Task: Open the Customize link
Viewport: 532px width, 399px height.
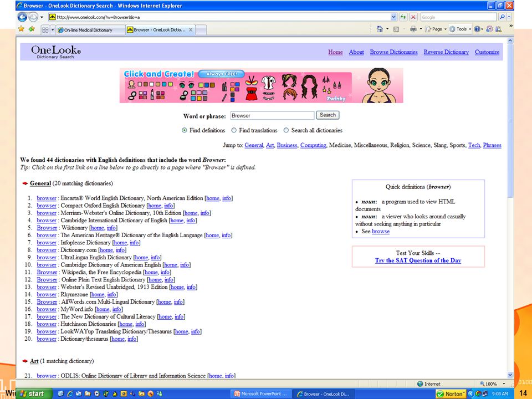Action: point(487,52)
